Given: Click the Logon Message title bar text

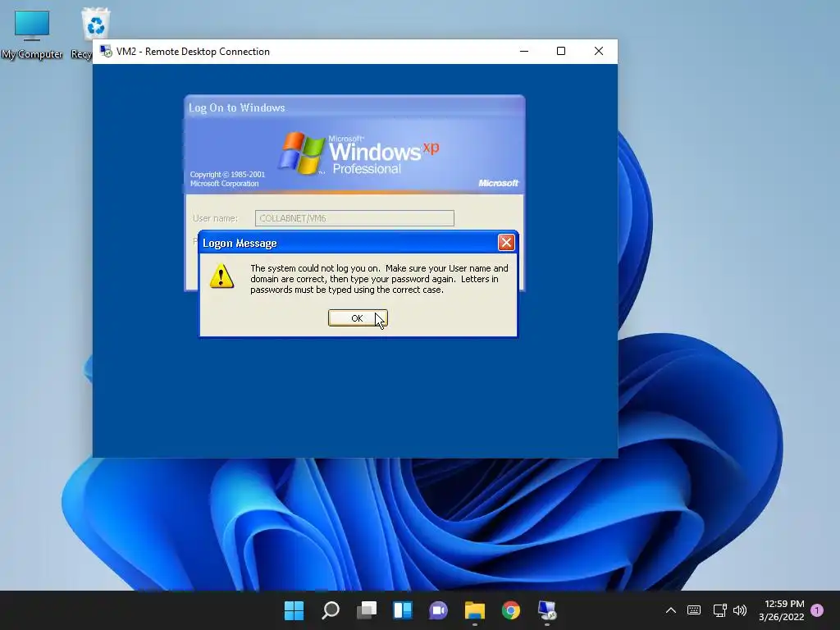Looking at the screenshot, I should 240,243.
